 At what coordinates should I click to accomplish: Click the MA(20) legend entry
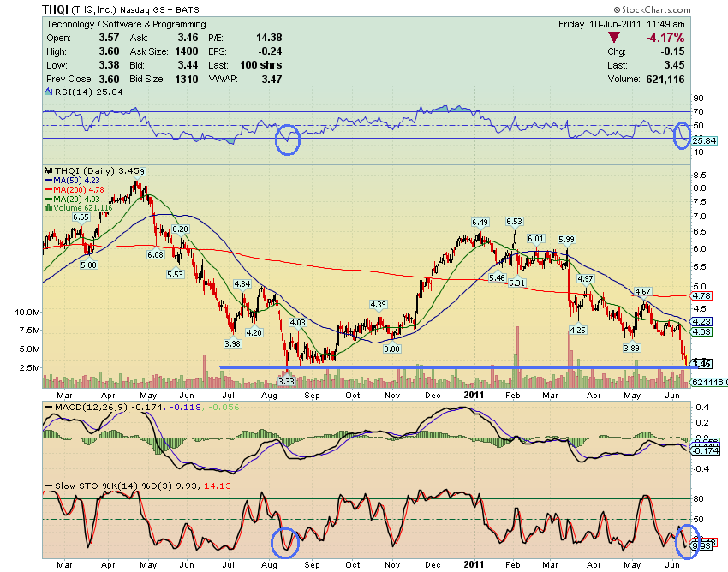tap(72, 199)
